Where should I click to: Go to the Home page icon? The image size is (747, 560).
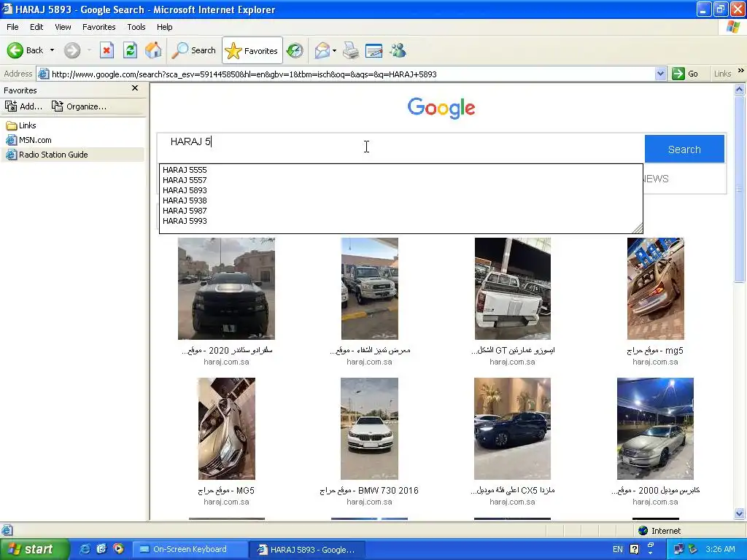pyautogui.click(x=153, y=50)
